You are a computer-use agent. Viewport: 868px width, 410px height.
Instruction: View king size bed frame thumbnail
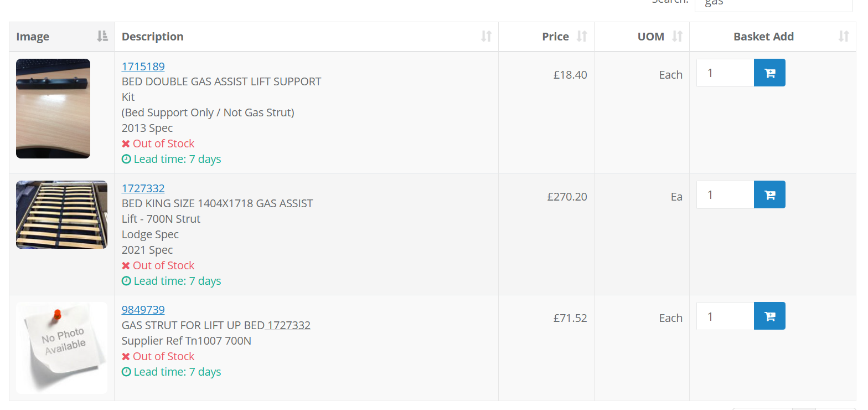coord(61,215)
